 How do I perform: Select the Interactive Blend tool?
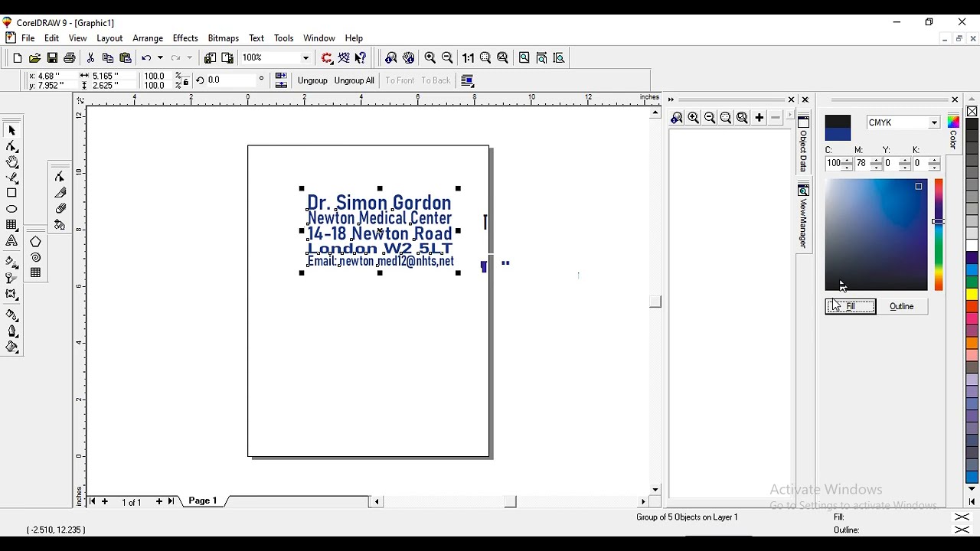coord(11,295)
